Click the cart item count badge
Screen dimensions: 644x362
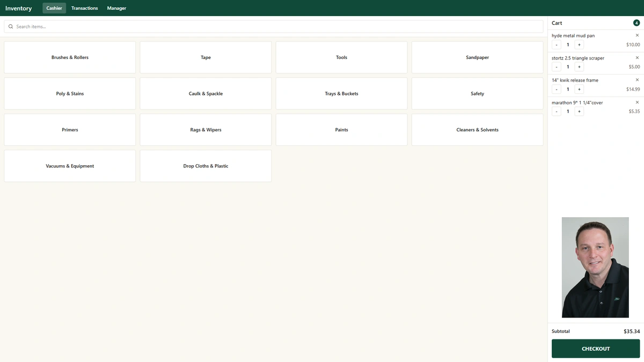pos(636,23)
